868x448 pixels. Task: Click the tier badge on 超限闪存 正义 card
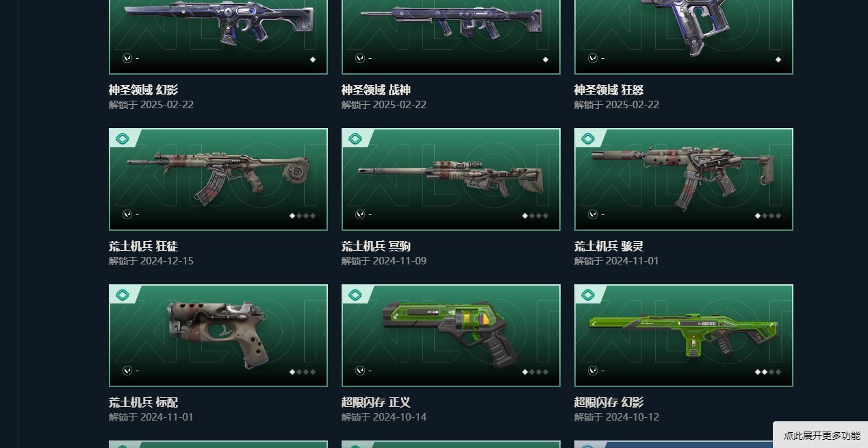[x=355, y=295]
